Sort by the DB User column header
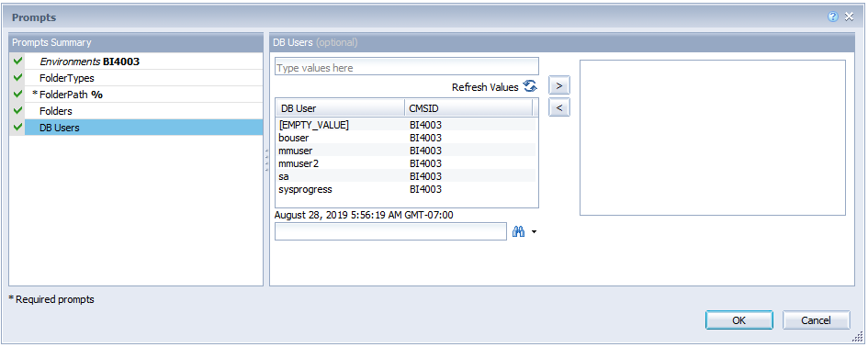 click(x=340, y=108)
